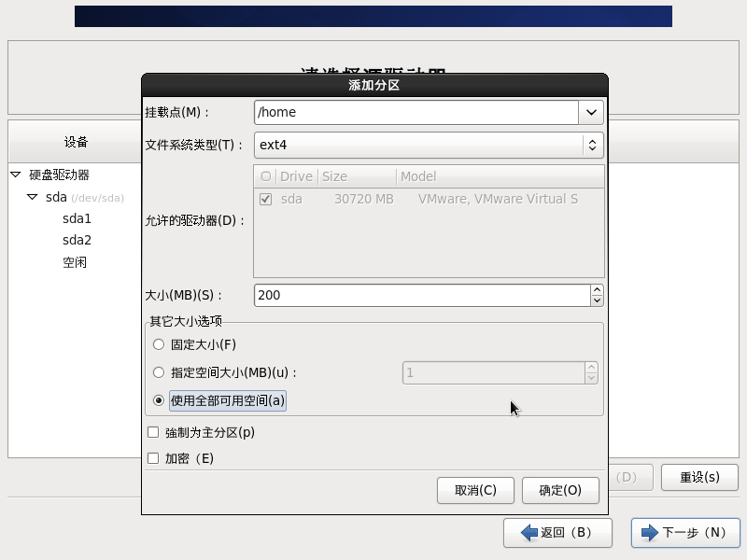Proceed with the next step (N) button
The image size is (747, 560).
[x=685, y=533]
